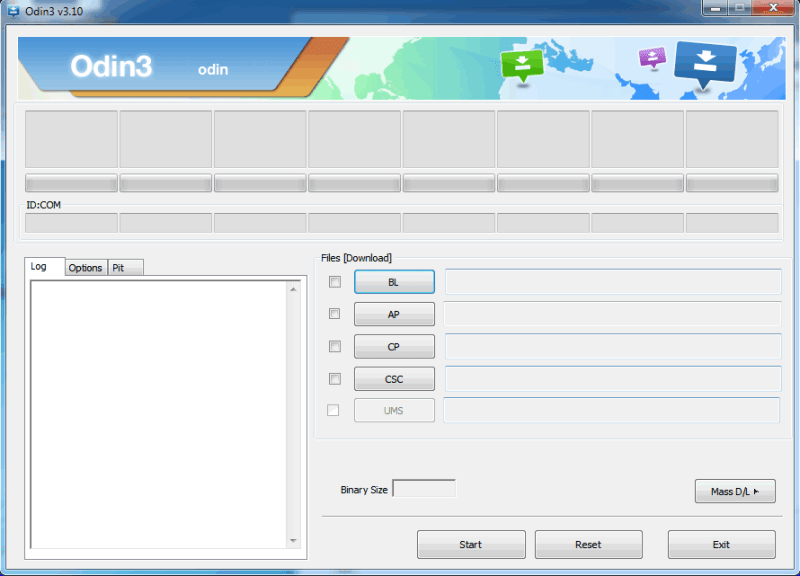Screen dimensions: 800x576
Task: Click the log scrollbar down arrow
Action: click(x=293, y=541)
